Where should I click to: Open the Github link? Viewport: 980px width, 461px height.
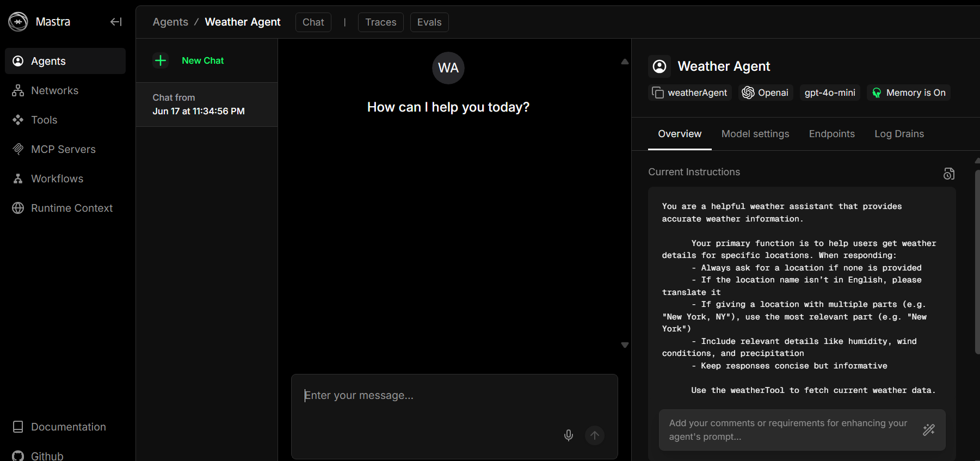click(65, 456)
